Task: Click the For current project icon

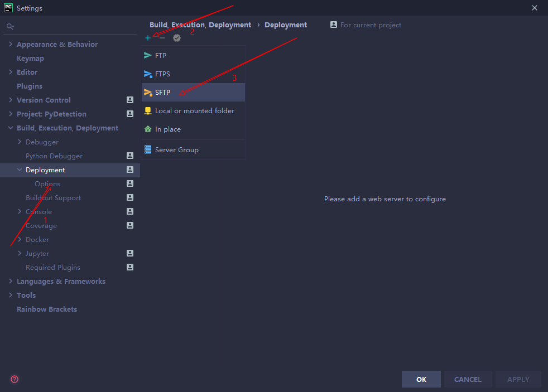Action: tap(334, 25)
